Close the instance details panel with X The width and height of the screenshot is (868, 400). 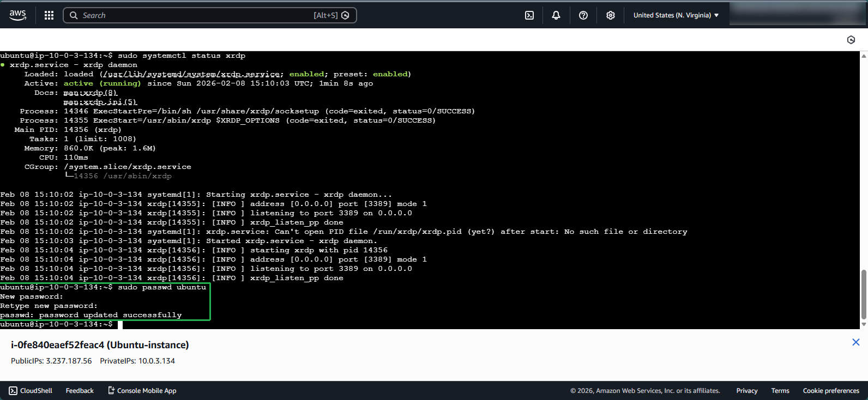855,342
